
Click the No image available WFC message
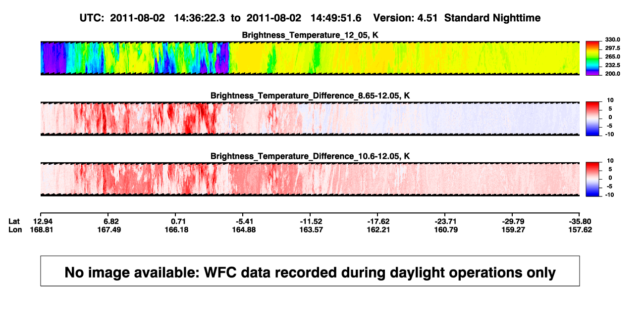click(310, 272)
